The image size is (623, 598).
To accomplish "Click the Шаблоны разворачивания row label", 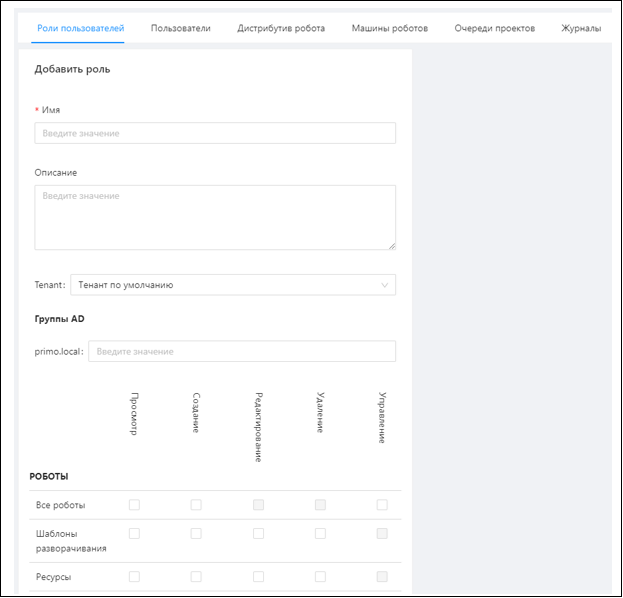I will tap(71, 541).
